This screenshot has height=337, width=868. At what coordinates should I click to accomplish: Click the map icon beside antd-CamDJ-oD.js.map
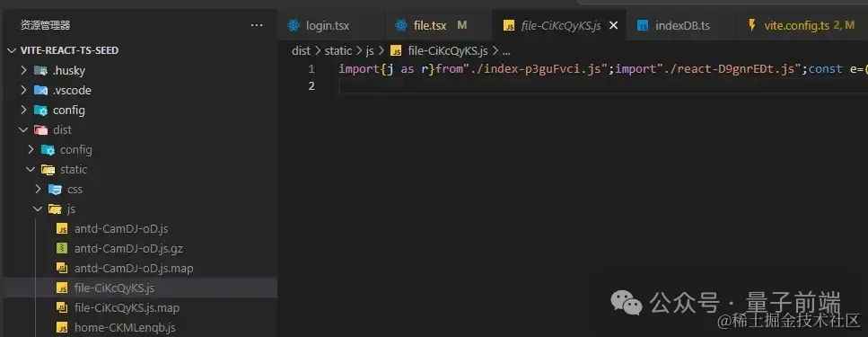tap(63, 269)
